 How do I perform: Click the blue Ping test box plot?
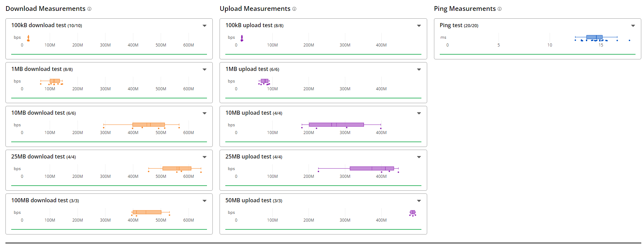594,37
